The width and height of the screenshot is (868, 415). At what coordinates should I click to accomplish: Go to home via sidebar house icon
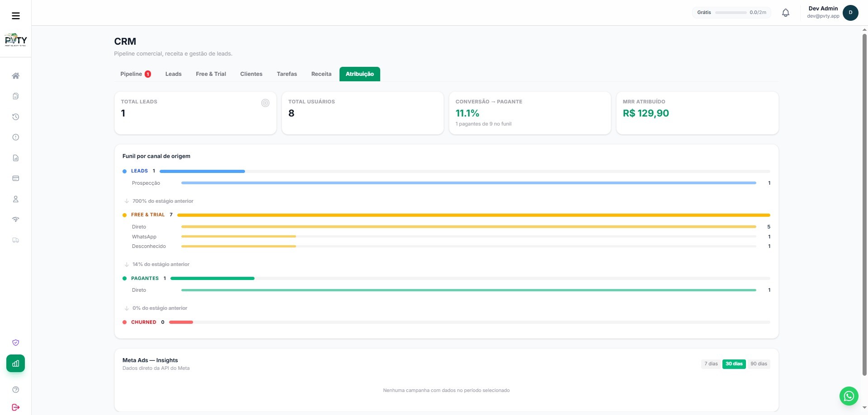(15, 76)
